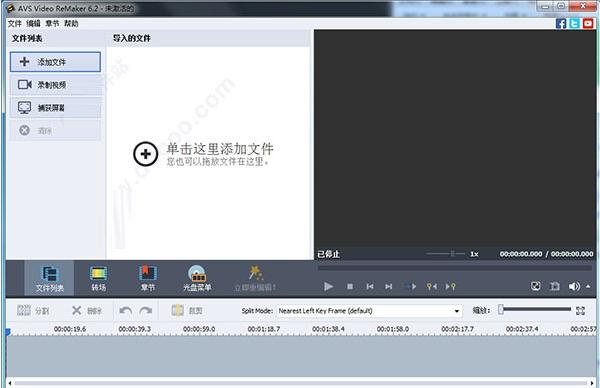Go to the previous marker (yellow pin left)
The height and width of the screenshot is (388, 600).
pyautogui.click(x=432, y=286)
